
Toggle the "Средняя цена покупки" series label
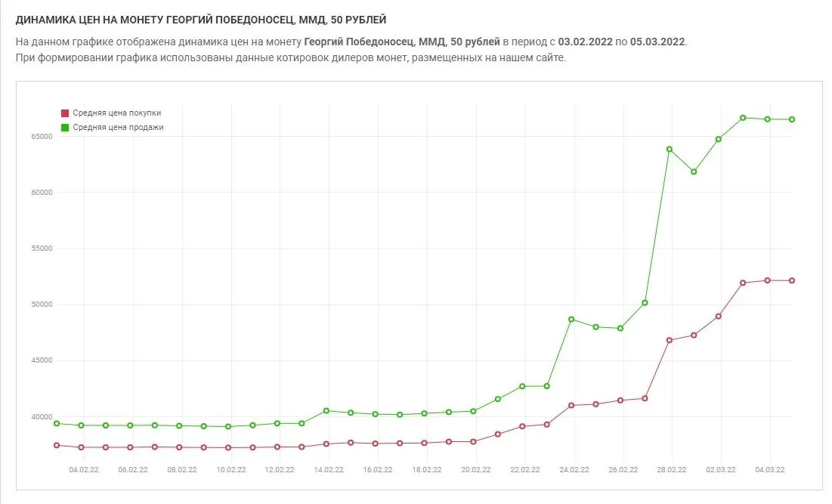[116, 113]
